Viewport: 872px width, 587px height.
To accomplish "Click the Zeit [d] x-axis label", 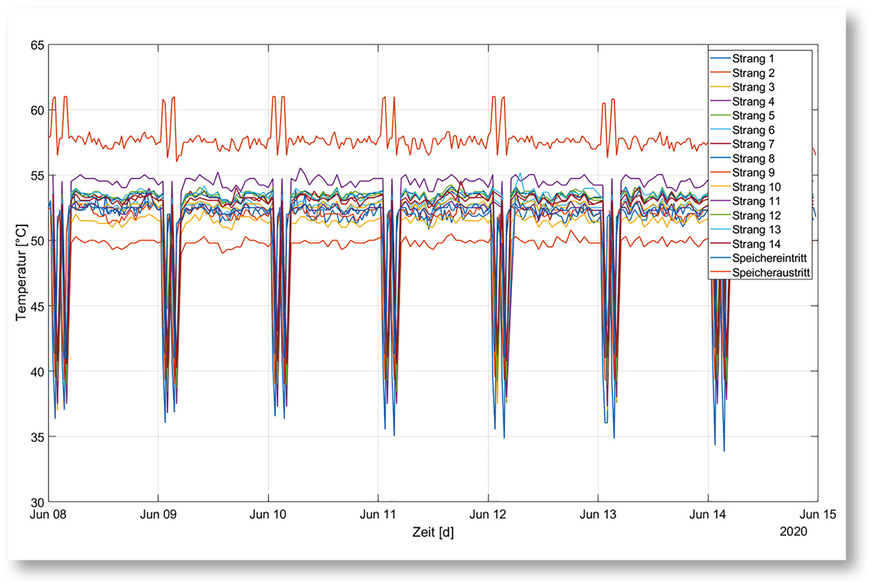I will point(432,533).
